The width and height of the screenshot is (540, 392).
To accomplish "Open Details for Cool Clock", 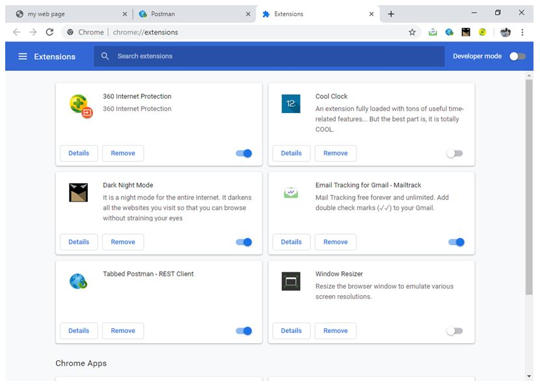I will click(x=291, y=153).
